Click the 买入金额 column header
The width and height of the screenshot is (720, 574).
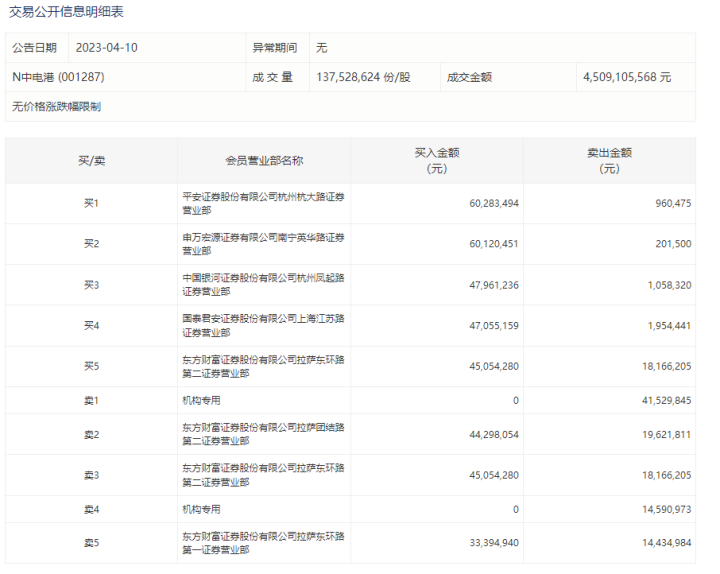coord(436,160)
